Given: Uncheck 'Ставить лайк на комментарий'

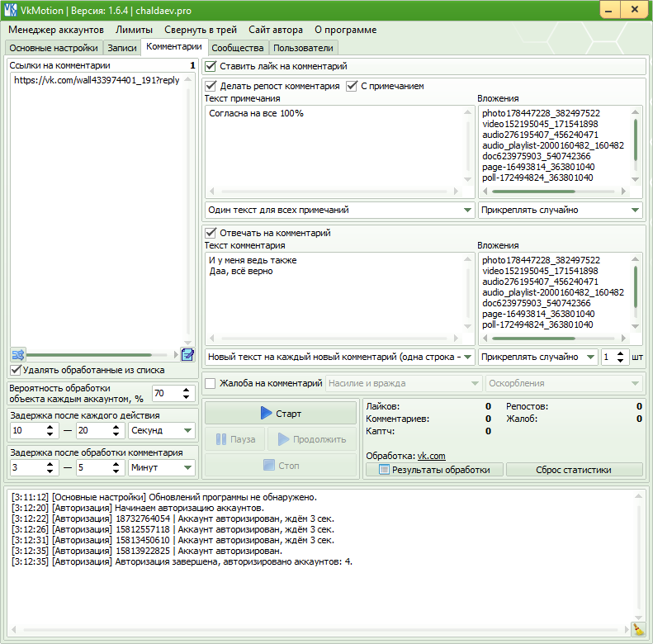Looking at the screenshot, I should click(x=211, y=66).
